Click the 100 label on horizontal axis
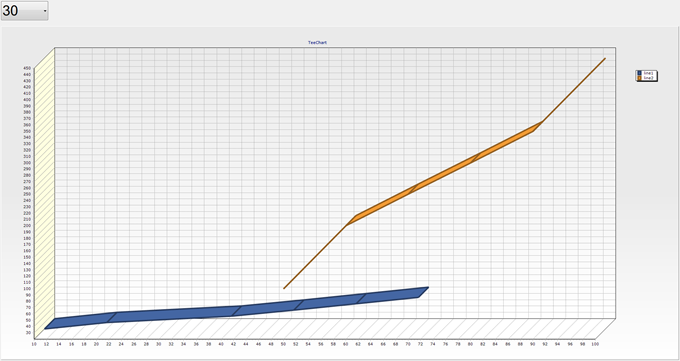The width and height of the screenshot is (680, 361). (595, 344)
